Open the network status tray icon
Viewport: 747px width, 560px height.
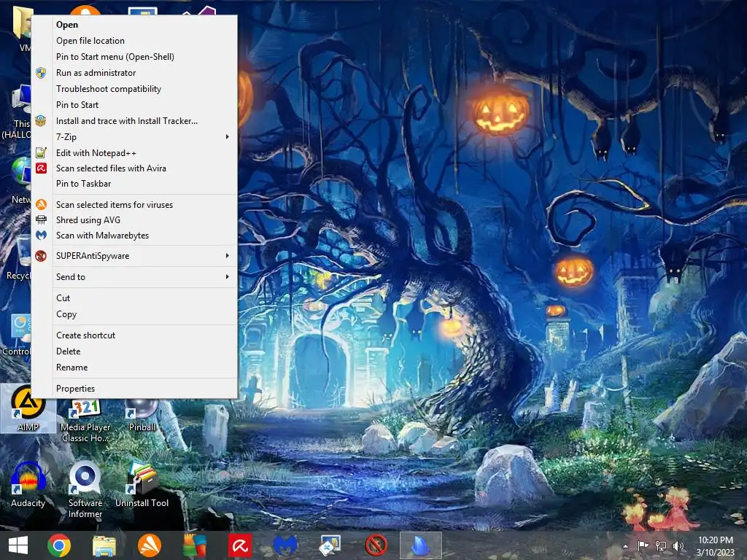click(661, 546)
